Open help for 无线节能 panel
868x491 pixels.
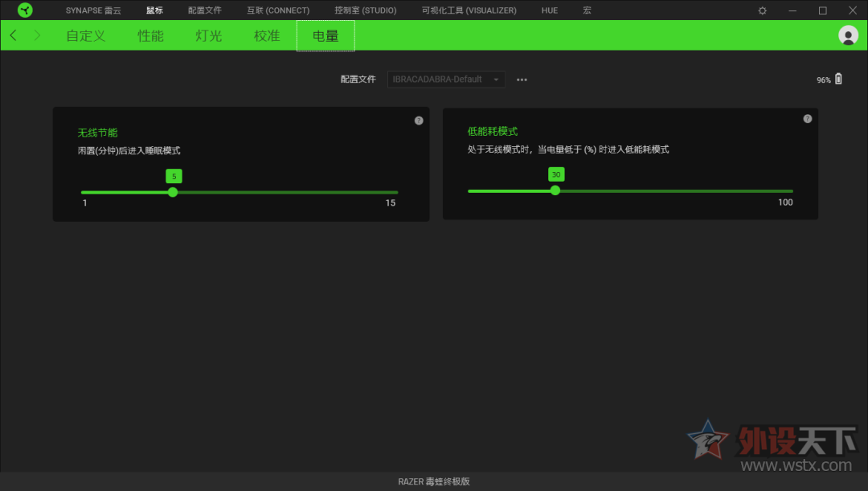click(x=419, y=121)
